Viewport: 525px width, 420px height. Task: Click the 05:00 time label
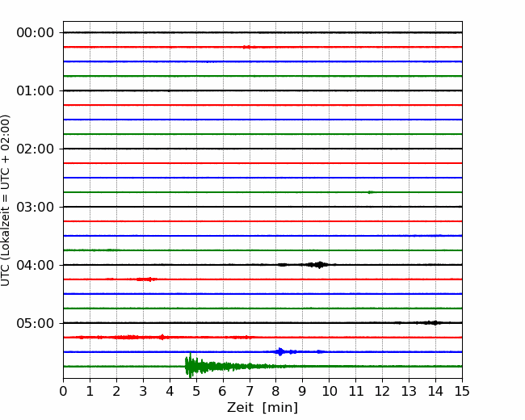36,323
